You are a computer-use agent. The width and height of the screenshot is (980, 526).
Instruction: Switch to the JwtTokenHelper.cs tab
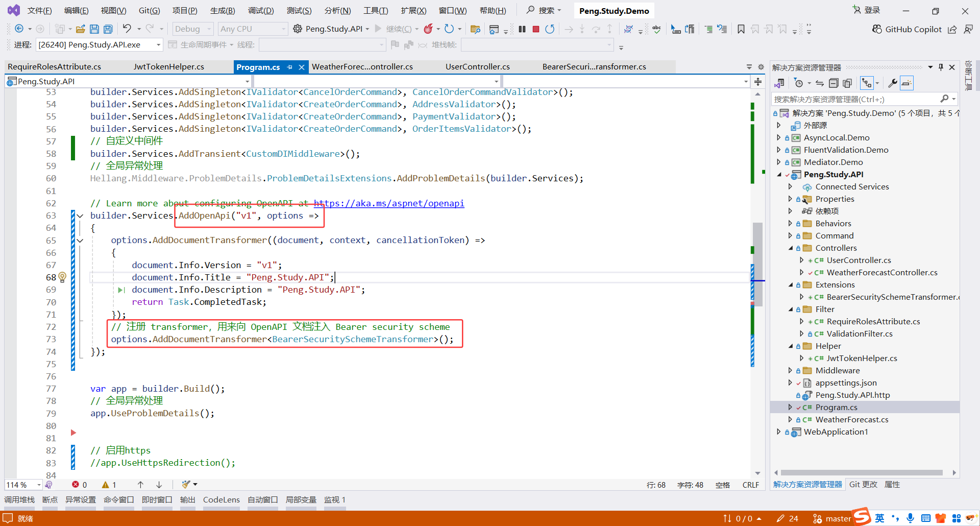pyautogui.click(x=169, y=67)
